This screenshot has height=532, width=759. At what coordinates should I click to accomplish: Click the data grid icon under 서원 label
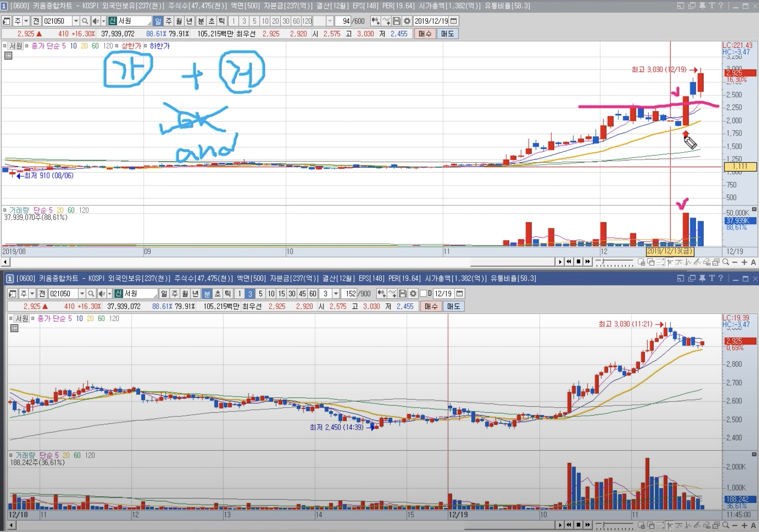pos(8,56)
